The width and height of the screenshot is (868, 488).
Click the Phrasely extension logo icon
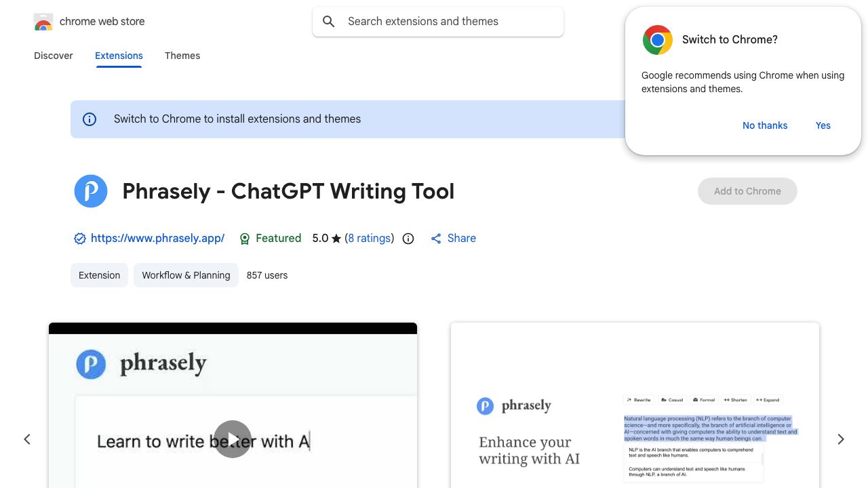(91, 191)
